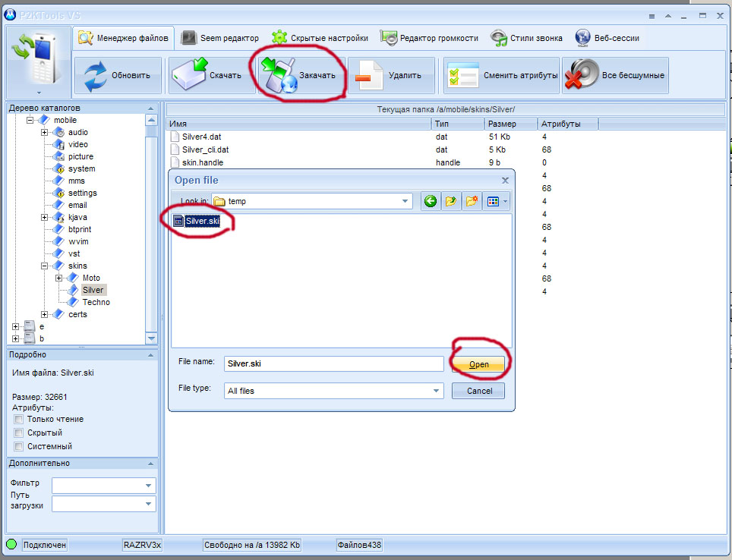732x560 pixels.
Task: Select Silver.ski file in the dialog
Action: (197, 221)
